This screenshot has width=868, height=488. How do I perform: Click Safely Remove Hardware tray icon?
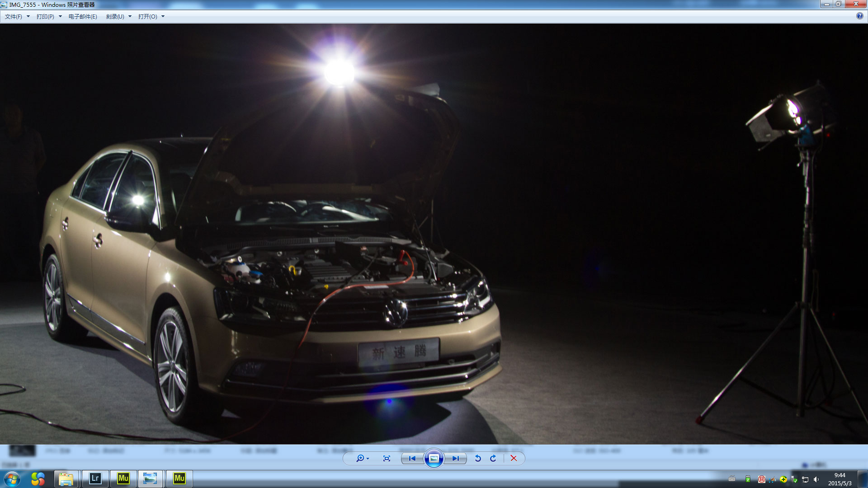[794, 479]
